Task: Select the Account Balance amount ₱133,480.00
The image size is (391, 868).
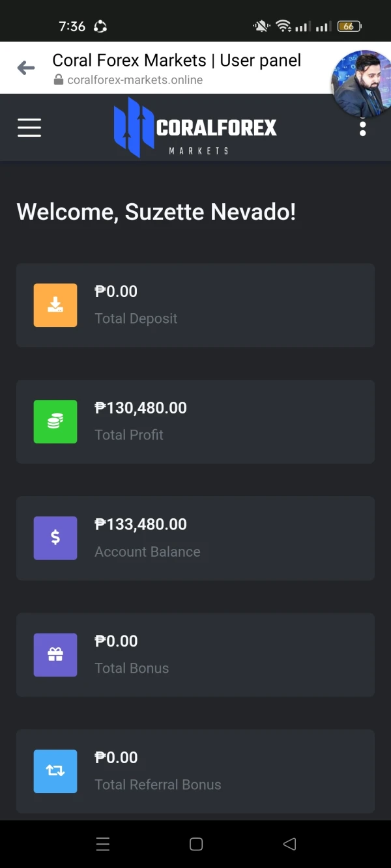Action: click(141, 524)
